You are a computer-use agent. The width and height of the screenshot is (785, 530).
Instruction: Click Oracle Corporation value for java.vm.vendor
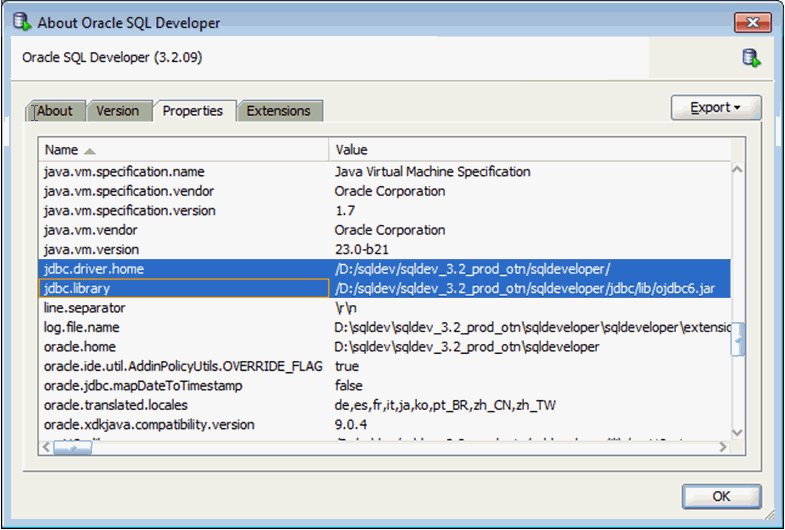coord(389,230)
